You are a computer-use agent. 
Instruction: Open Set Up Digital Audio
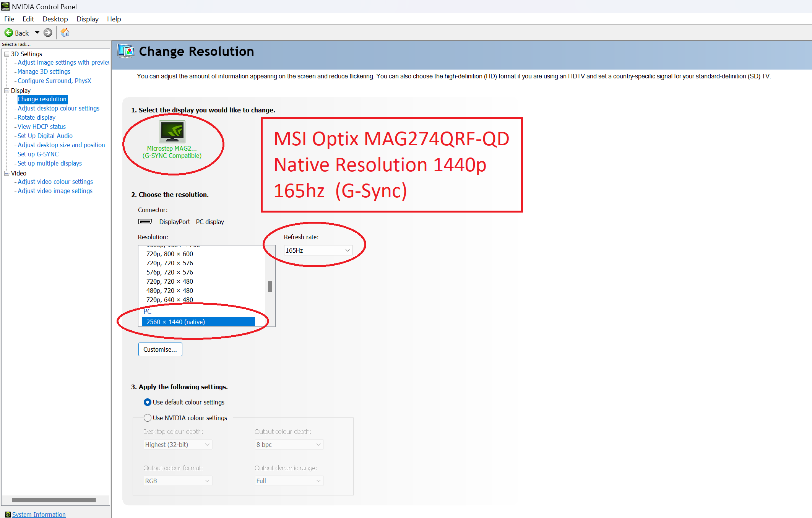pyautogui.click(x=45, y=136)
